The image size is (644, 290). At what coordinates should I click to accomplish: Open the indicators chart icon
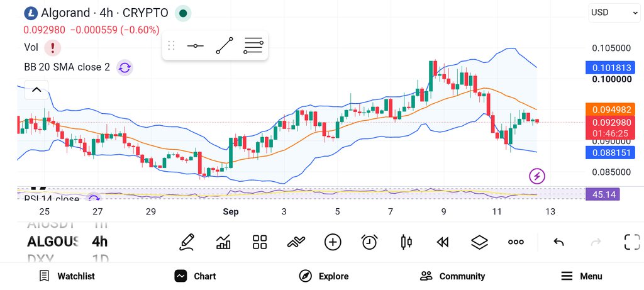click(223, 242)
